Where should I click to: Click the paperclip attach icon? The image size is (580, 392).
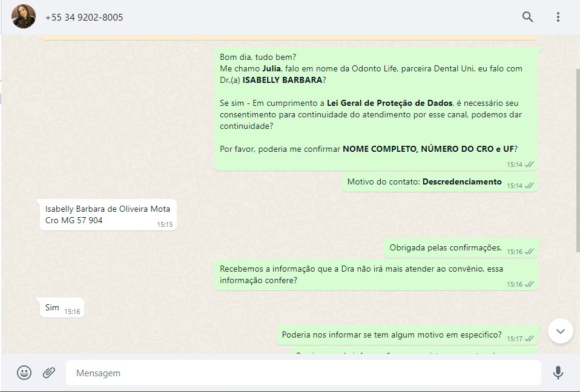(49, 373)
